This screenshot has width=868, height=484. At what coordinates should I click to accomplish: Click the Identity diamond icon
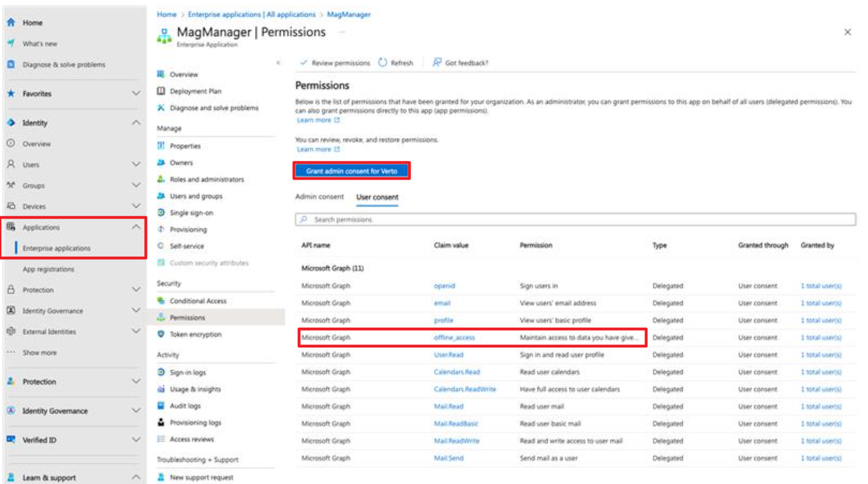coord(11,122)
